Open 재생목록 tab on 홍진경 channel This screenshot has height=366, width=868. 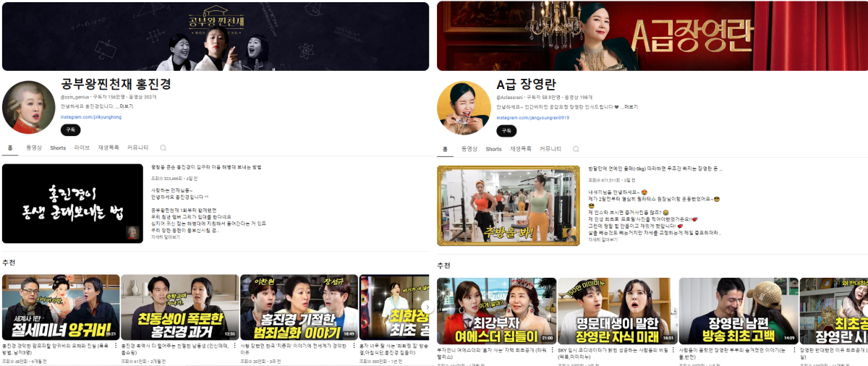(x=109, y=148)
